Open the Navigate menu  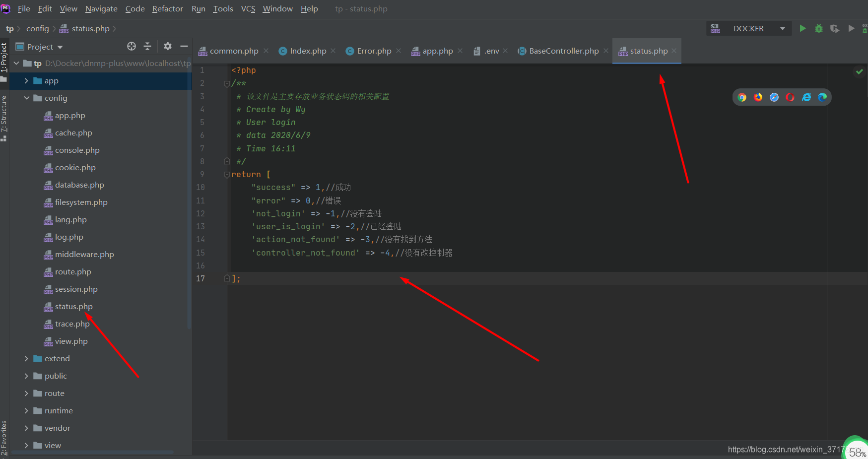click(101, 9)
